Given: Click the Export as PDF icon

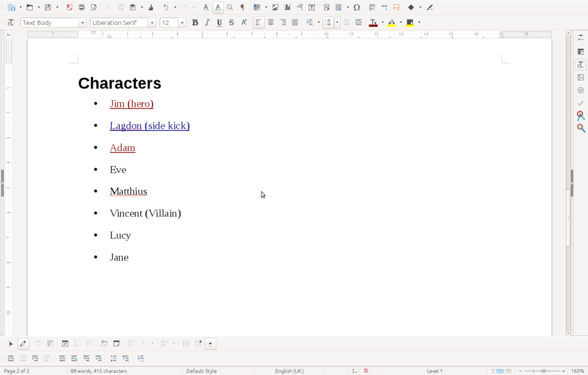Looking at the screenshot, I should (69, 7).
